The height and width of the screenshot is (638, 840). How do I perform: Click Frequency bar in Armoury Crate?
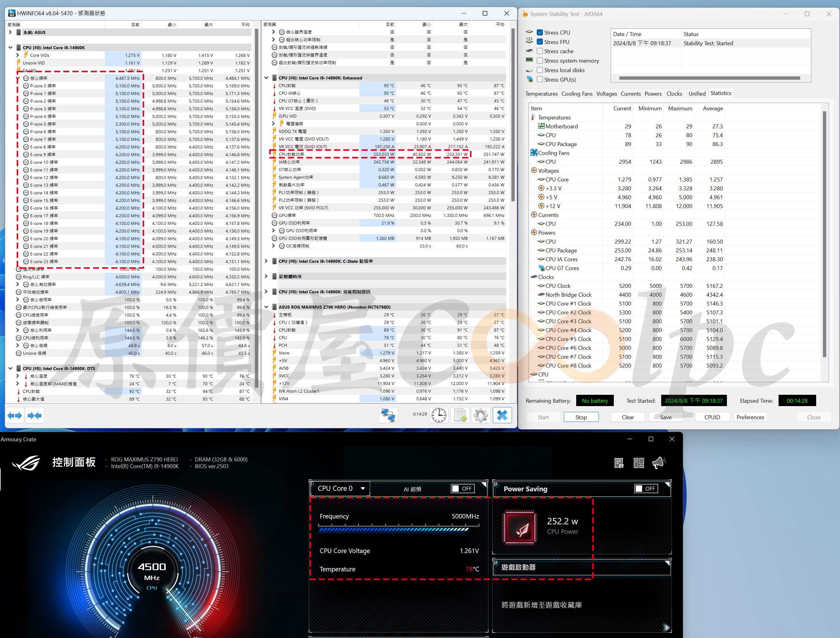pos(399,528)
